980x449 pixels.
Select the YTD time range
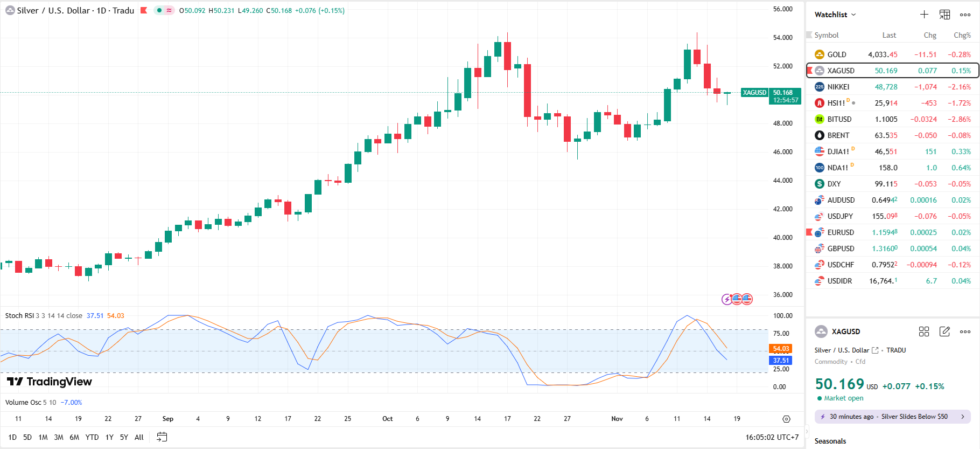pos(92,437)
